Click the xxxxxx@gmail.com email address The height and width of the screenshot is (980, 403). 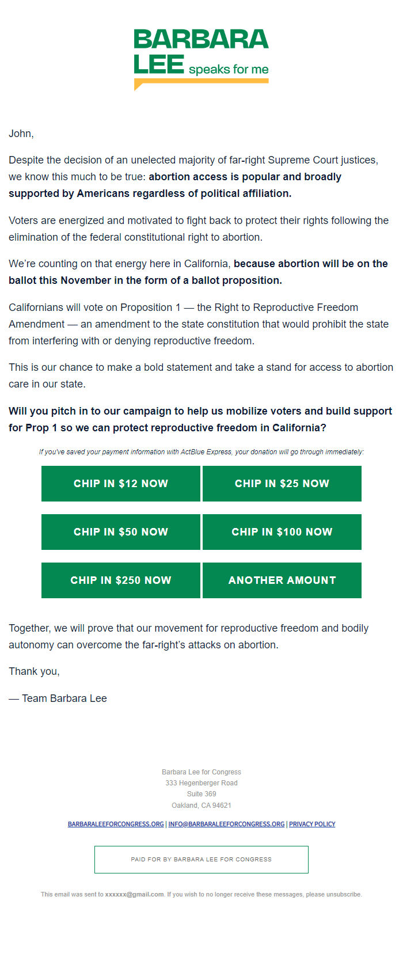[134, 894]
